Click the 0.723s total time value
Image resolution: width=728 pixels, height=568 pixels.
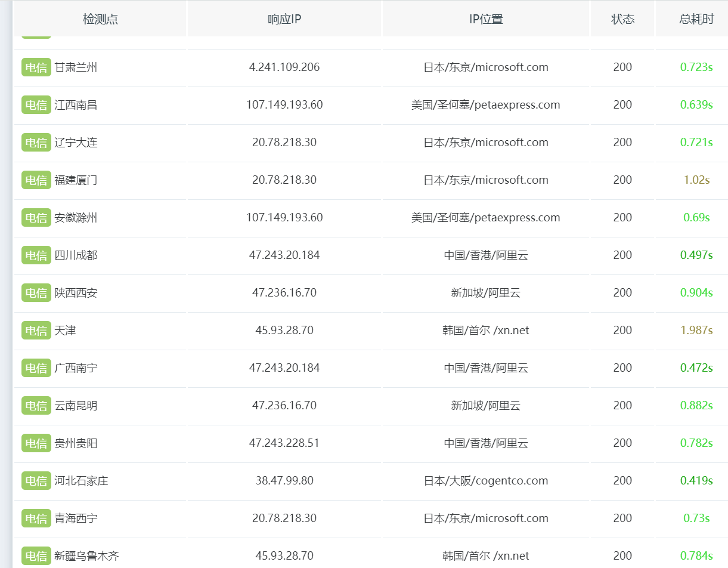click(696, 67)
